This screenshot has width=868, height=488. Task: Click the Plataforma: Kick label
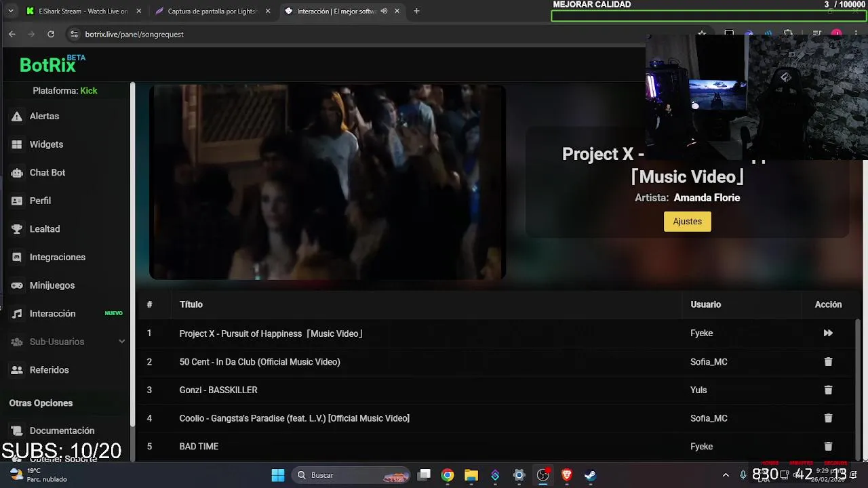tap(65, 91)
